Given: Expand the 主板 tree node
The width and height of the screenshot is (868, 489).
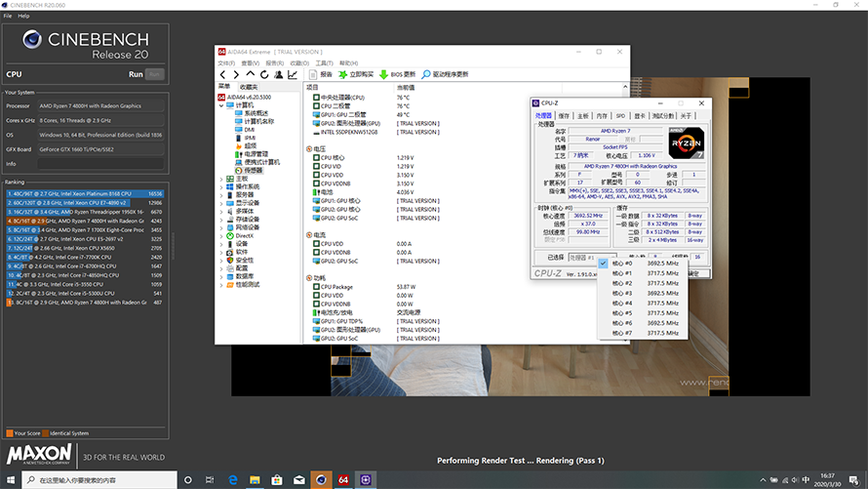Looking at the screenshot, I should click(x=221, y=179).
